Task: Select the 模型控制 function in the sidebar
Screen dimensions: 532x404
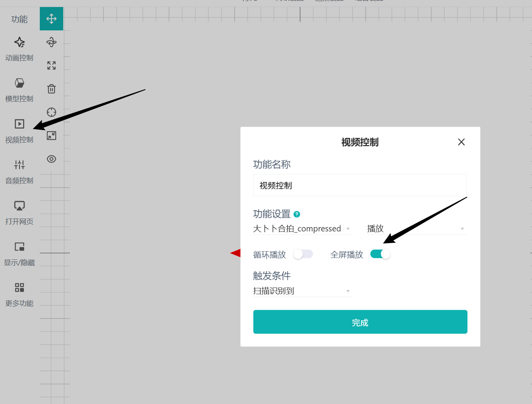Action: tap(19, 90)
